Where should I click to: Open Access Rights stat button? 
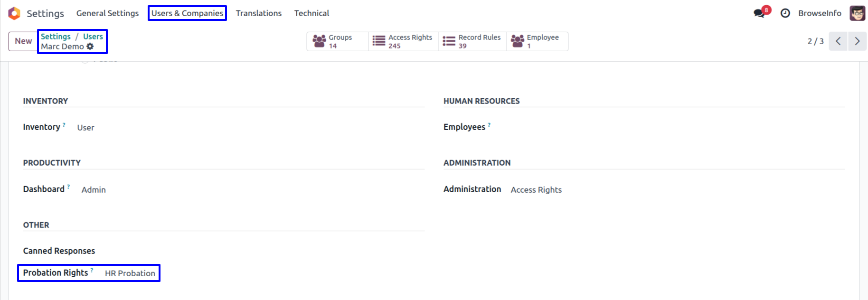click(x=403, y=41)
